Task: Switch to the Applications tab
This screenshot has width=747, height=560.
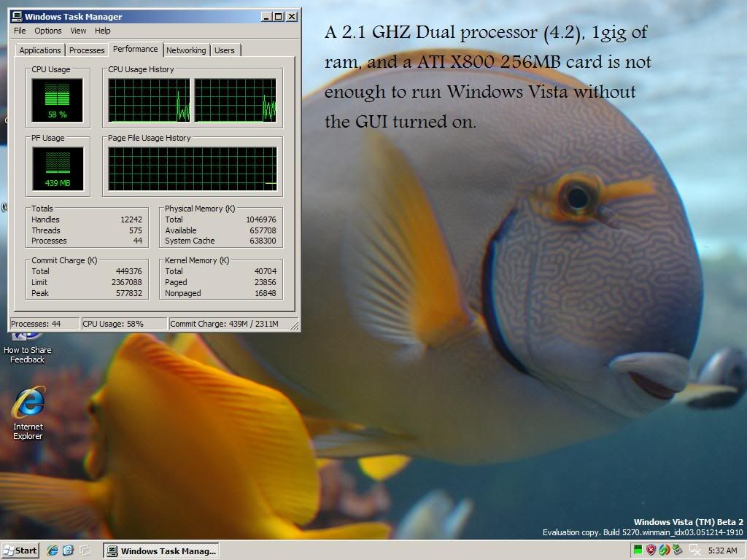Action: pos(40,50)
